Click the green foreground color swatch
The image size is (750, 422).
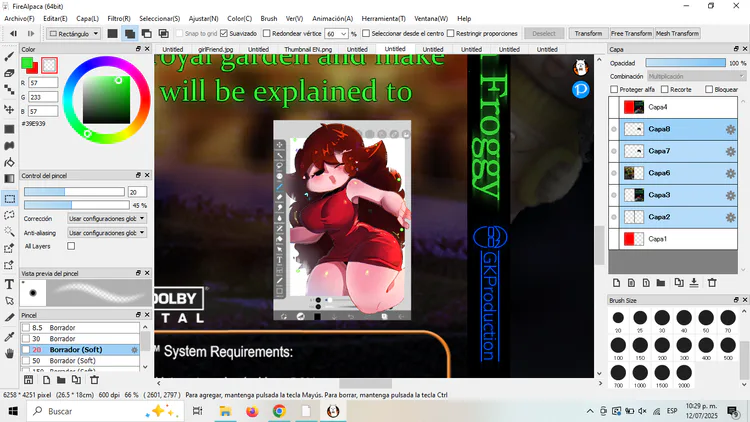coord(27,63)
